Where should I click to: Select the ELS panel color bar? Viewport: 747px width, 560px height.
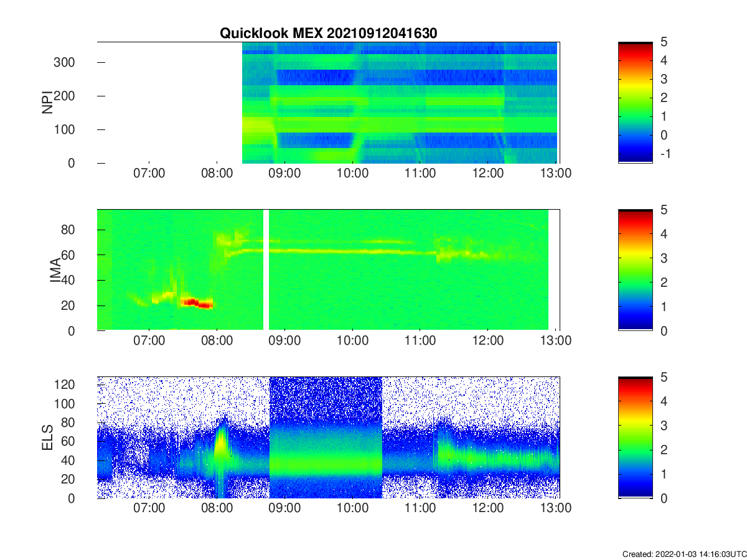(635, 438)
